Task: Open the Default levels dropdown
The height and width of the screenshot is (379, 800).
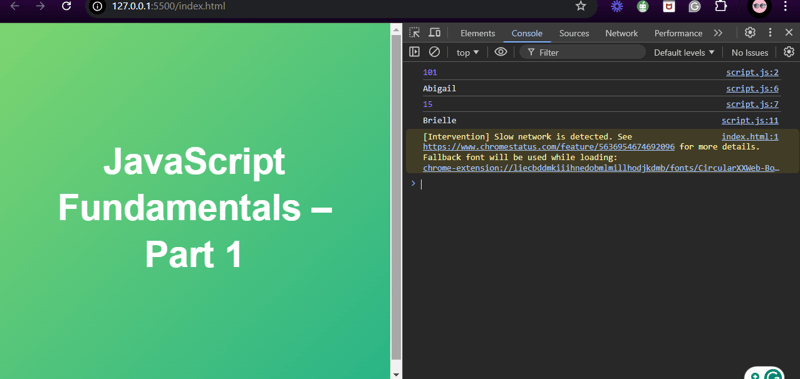Action: pyautogui.click(x=684, y=53)
